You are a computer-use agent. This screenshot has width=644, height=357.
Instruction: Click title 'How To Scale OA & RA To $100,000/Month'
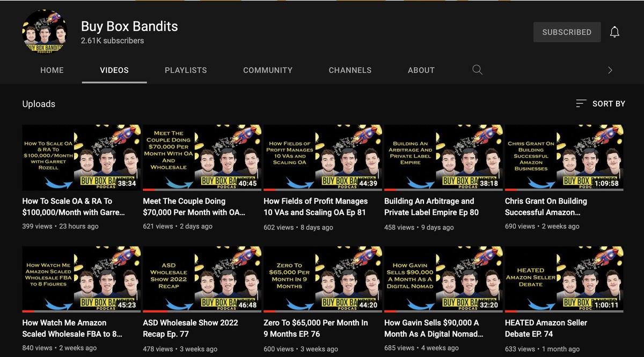pos(74,207)
